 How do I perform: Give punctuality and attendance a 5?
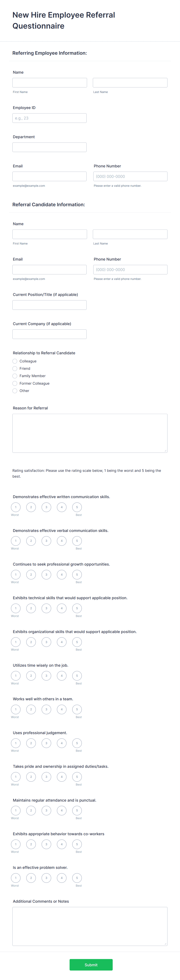coord(77,810)
